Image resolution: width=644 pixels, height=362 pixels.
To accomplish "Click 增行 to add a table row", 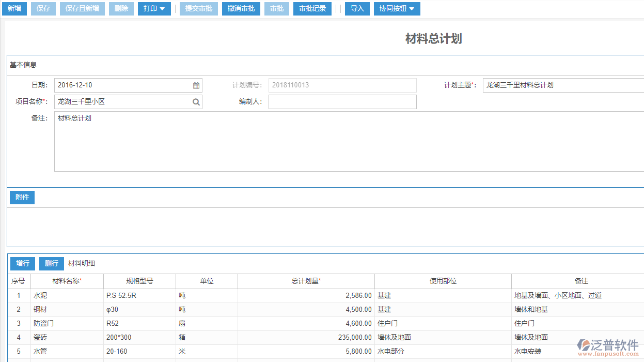I will pyautogui.click(x=22, y=263).
